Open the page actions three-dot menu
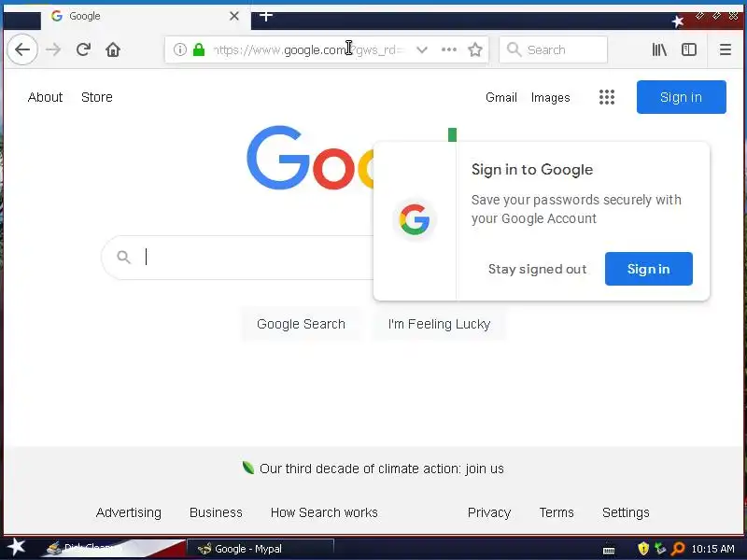The image size is (747, 560). [449, 49]
